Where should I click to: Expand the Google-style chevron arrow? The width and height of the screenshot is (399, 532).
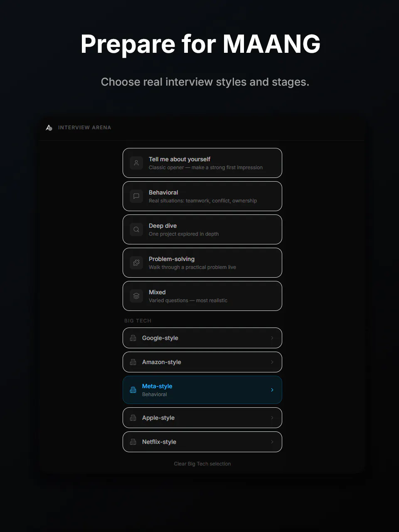point(272,338)
